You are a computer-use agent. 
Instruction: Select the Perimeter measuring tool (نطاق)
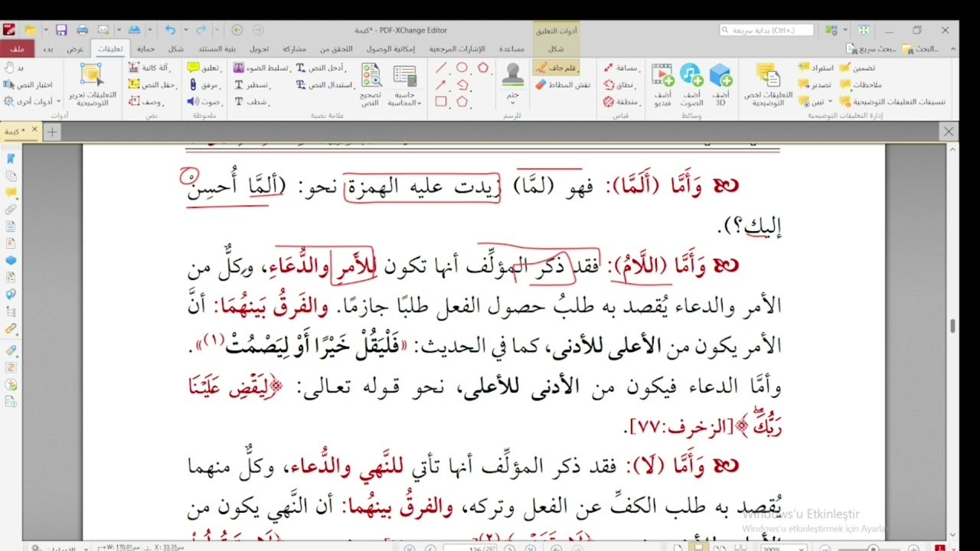point(619,84)
